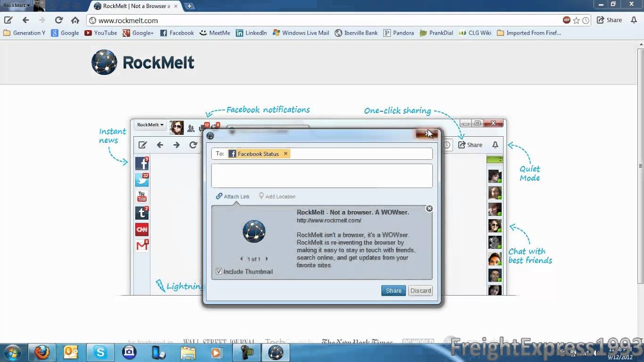Viewport: 644px width, 362px height.
Task: Click the Gmail feed icon in demo sidebar
Action: point(142,246)
